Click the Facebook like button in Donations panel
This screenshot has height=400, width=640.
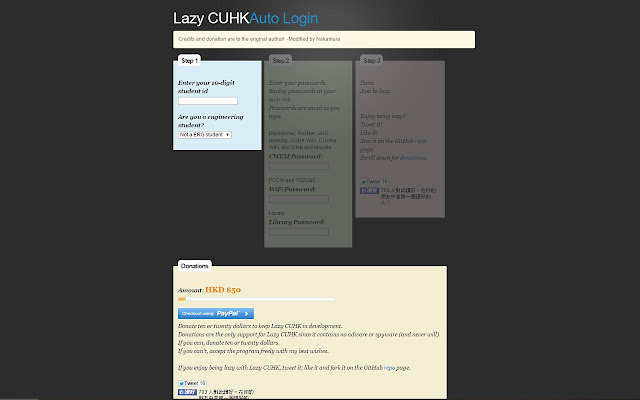(187, 392)
